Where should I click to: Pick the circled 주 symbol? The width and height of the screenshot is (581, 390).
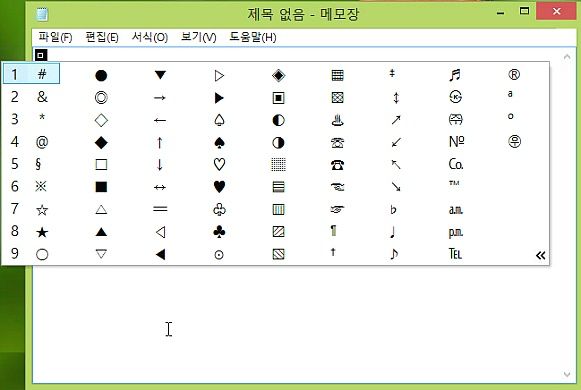(455, 120)
